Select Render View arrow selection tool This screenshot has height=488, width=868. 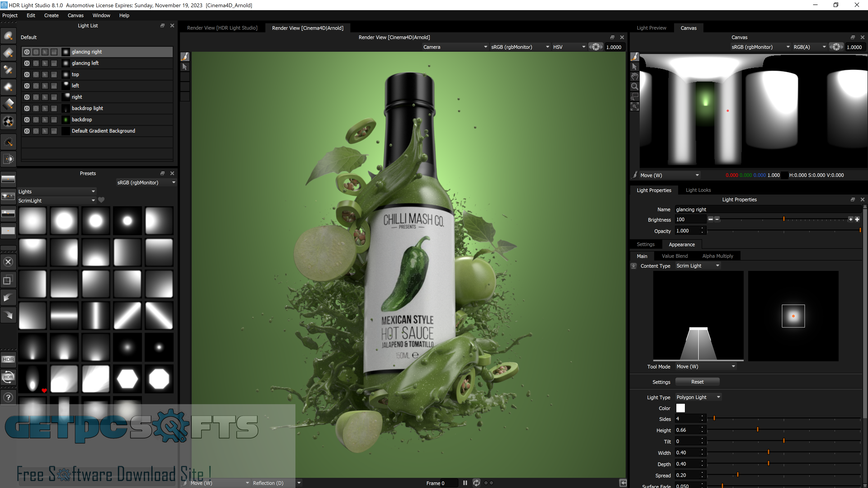click(x=185, y=67)
